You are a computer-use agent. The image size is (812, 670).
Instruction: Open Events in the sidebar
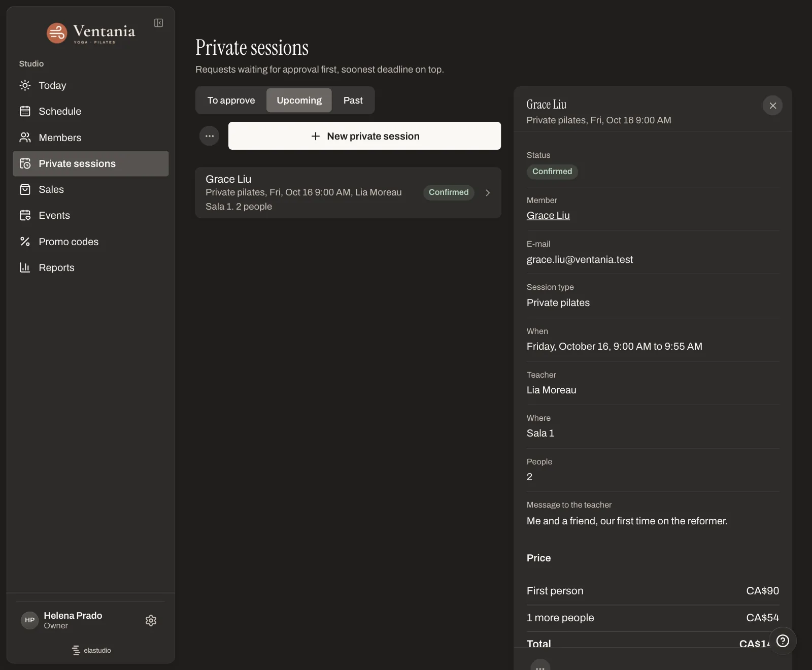click(x=91, y=215)
